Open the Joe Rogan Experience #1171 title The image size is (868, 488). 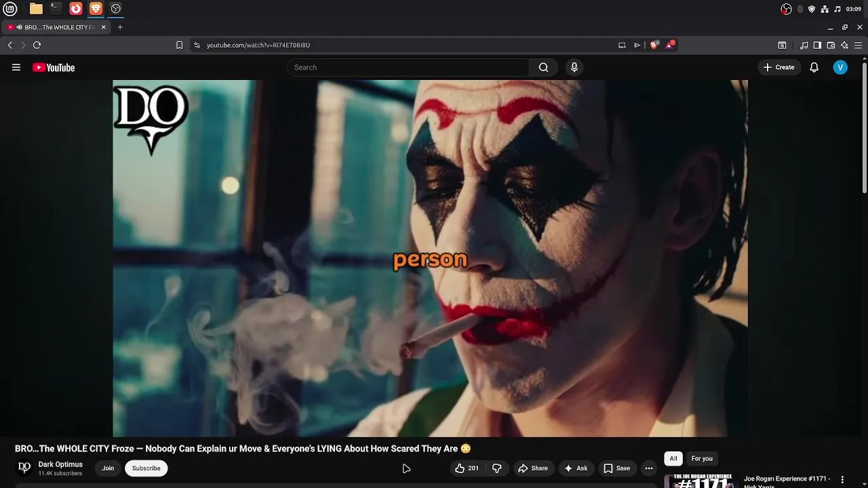pos(787,481)
